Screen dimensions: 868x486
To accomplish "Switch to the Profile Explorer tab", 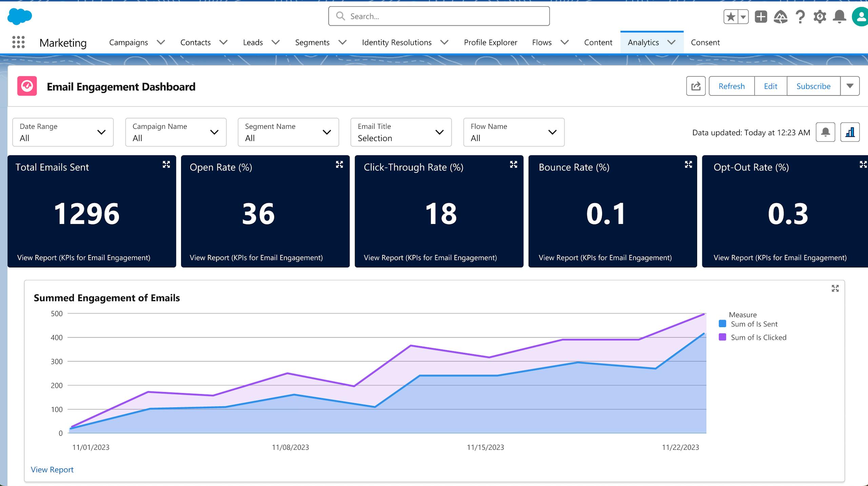I will (x=490, y=42).
